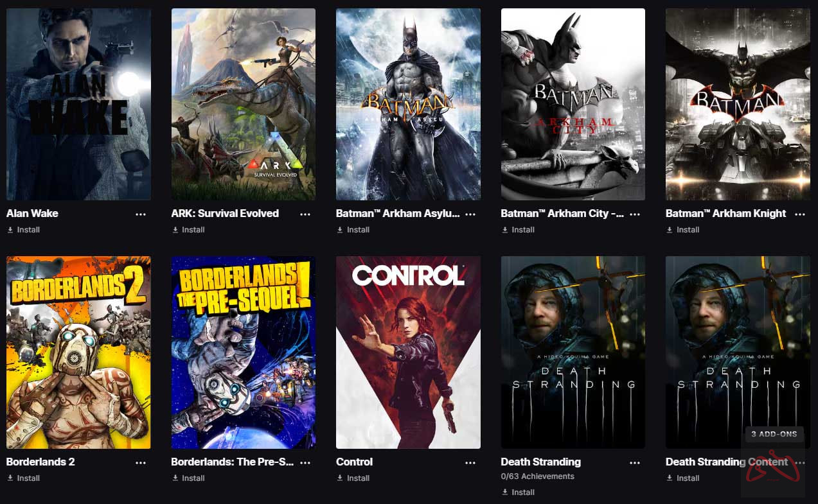Open the more options menu for Batman Arkham City

tap(635, 214)
